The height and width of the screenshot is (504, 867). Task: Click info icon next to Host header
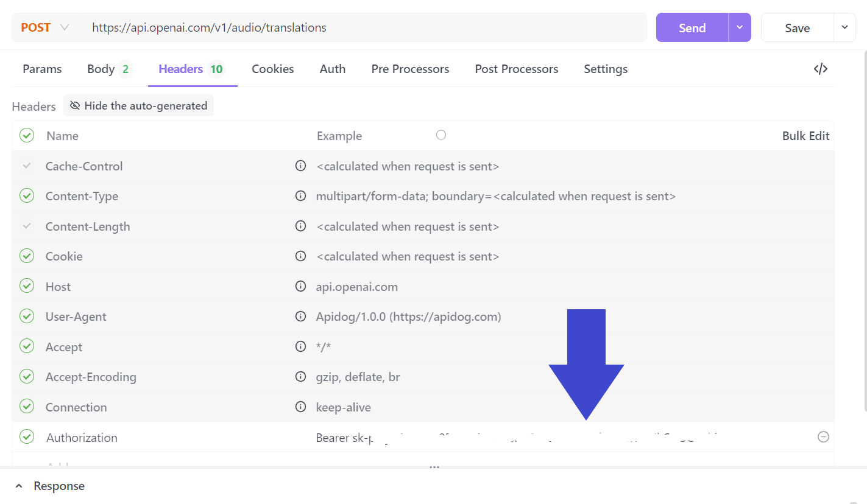300,286
